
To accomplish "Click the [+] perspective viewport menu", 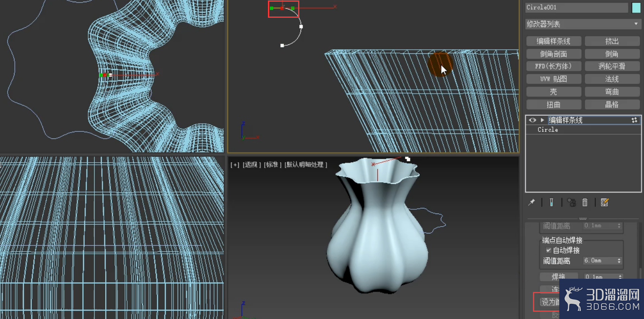I will (234, 164).
